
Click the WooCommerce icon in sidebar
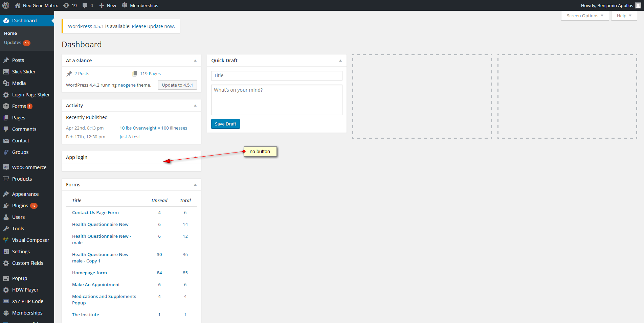pos(6,167)
